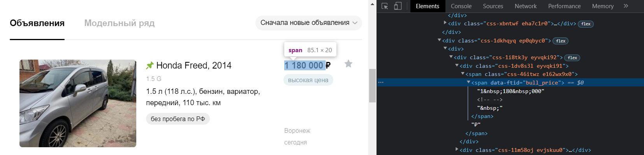Click the сегодня date text
The image size is (644, 155).
click(296, 142)
